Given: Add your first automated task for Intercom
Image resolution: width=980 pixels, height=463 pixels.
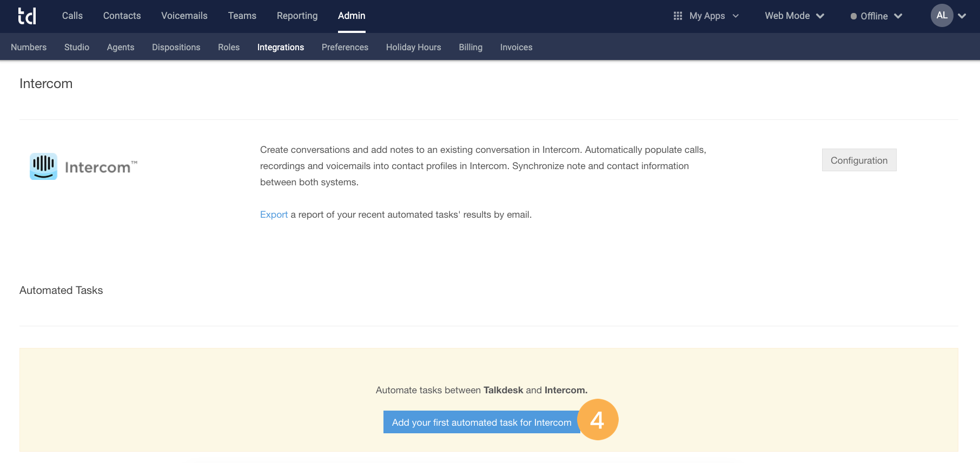Looking at the screenshot, I should pyautogui.click(x=481, y=422).
